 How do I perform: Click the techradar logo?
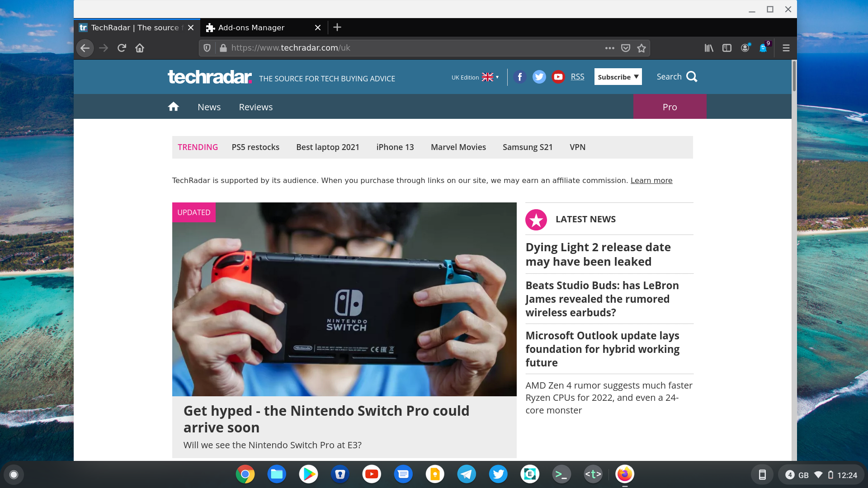coord(210,77)
